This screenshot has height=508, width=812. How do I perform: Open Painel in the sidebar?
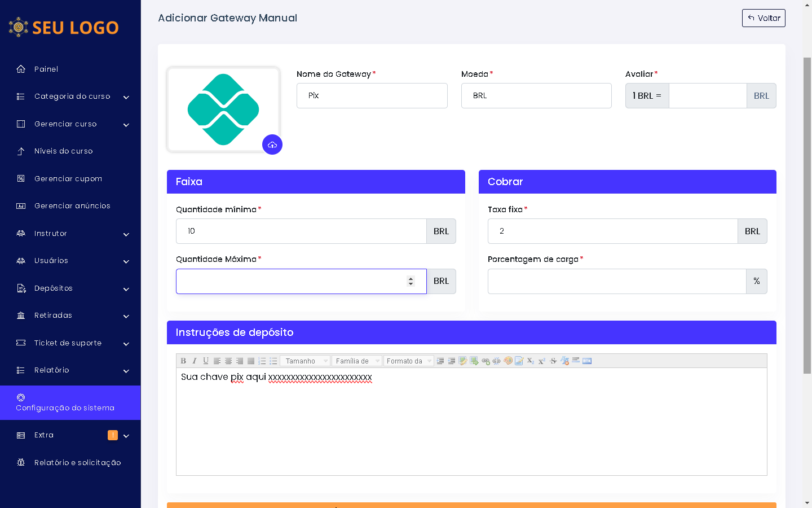pos(46,69)
